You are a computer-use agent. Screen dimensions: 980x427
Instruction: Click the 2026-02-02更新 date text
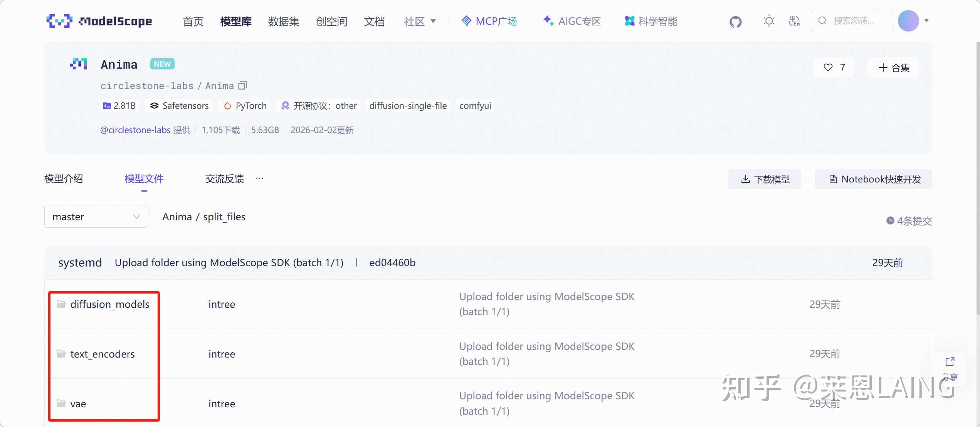pyautogui.click(x=322, y=130)
